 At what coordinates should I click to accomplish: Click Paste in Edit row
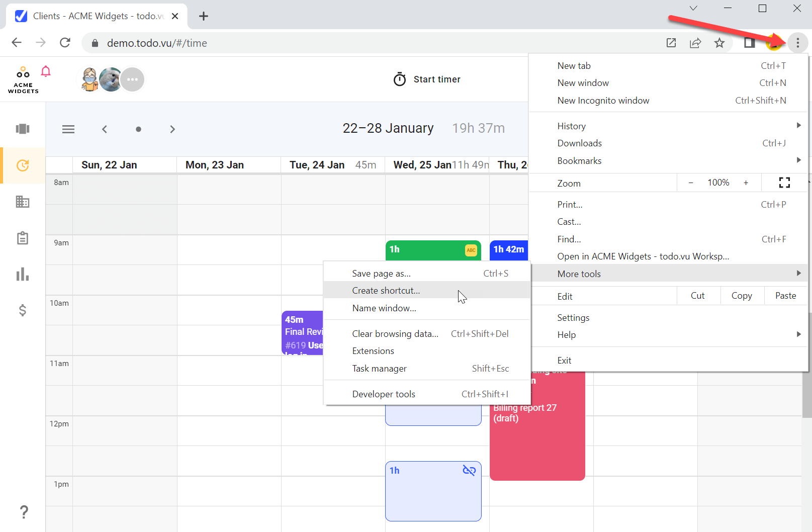(x=785, y=296)
